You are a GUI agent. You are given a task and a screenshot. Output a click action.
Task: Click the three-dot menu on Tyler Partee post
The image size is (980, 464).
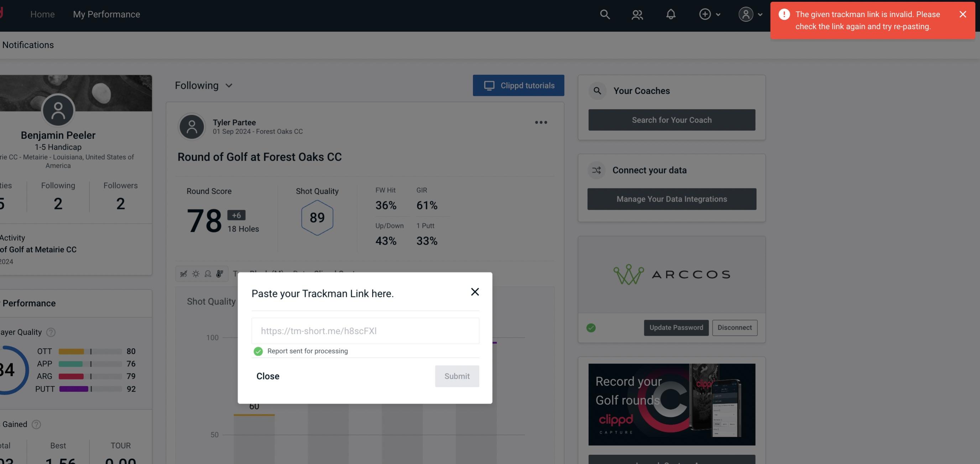[x=541, y=122]
